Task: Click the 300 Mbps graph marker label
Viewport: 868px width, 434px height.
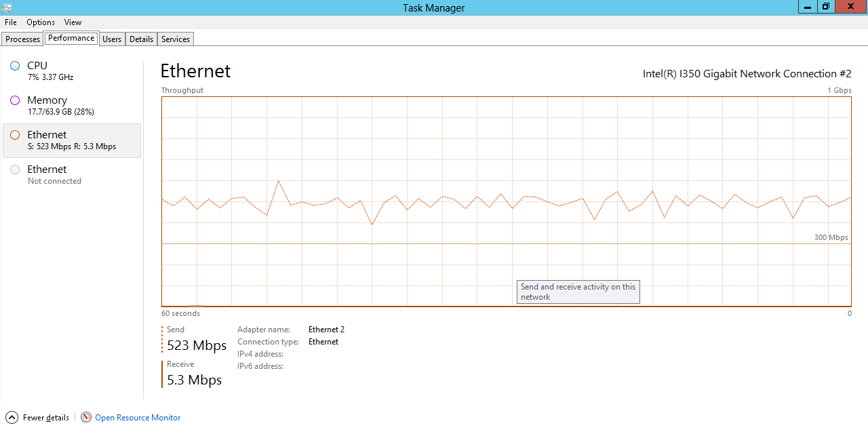Action: (x=831, y=237)
